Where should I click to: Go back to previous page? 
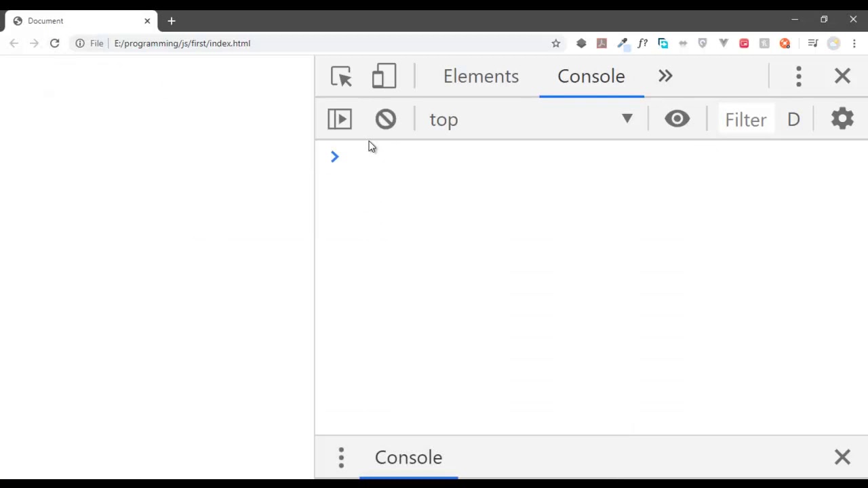click(x=14, y=43)
